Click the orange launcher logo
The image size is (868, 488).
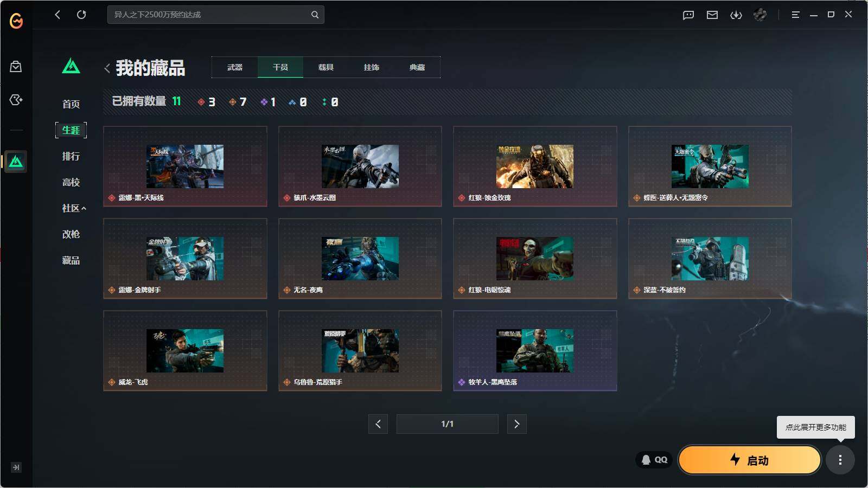click(x=16, y=21)
